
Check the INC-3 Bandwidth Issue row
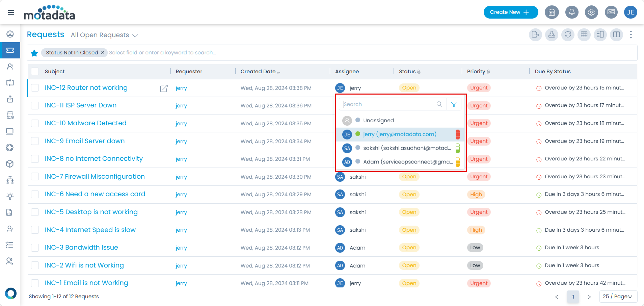35,248
